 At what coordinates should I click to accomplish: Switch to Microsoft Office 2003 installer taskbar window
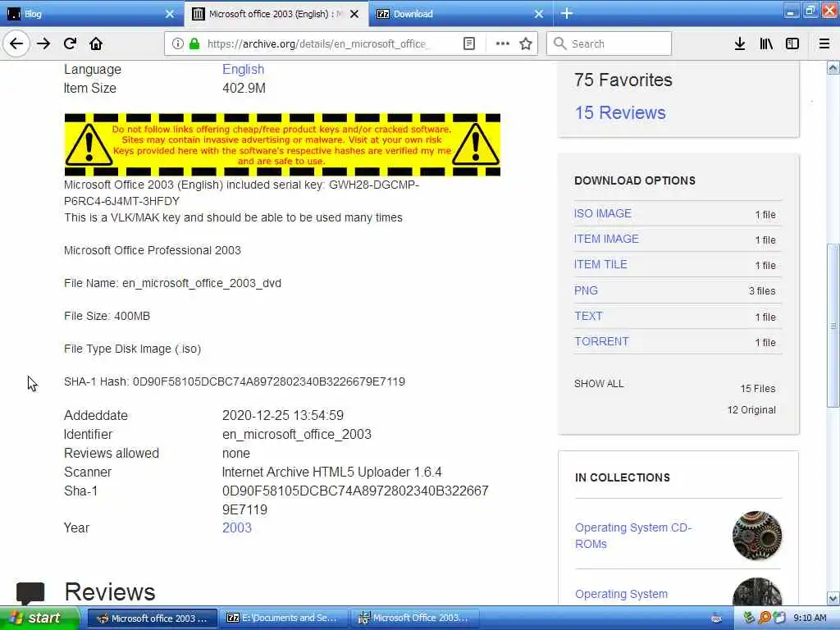tap(414, 619)
